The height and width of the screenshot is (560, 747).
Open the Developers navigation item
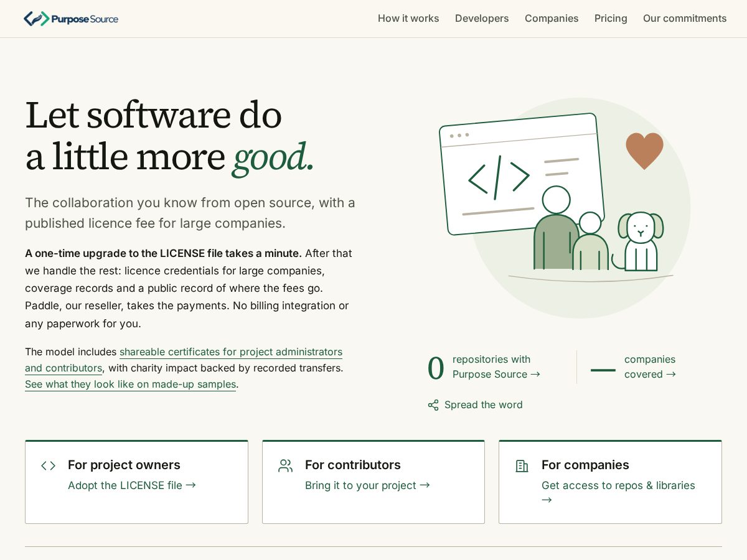tap(482, 19)
